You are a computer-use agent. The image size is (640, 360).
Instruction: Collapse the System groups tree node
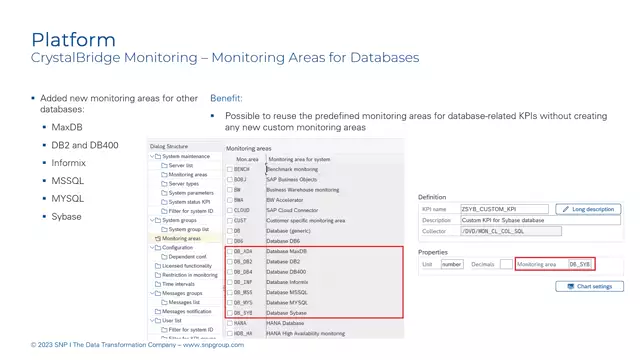[x=152, y=220]
